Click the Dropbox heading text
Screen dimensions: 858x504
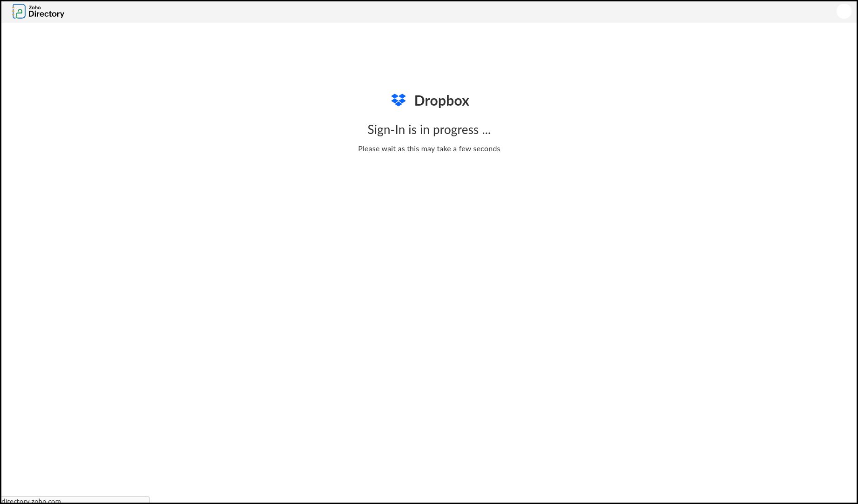tap(441, 101)
